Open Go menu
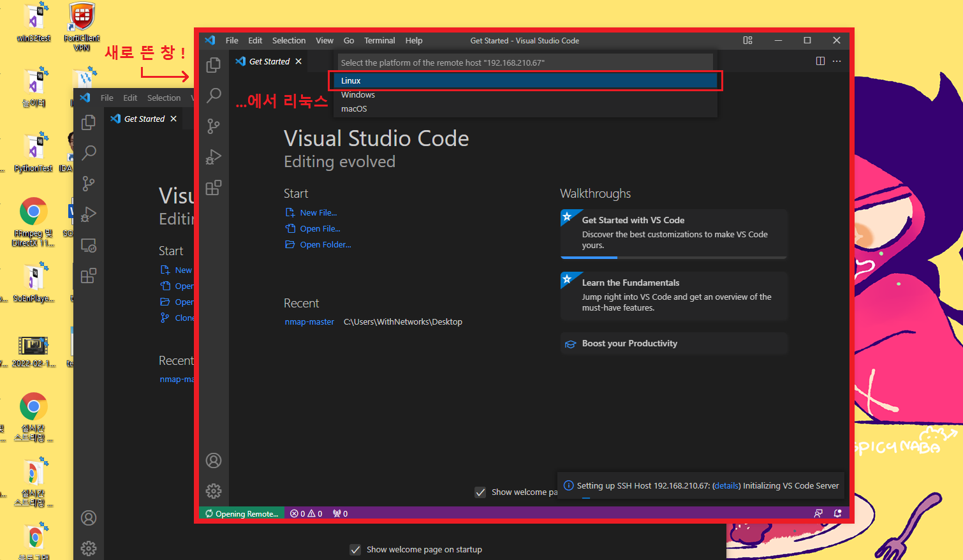This screenshot has height=560, width=963. (x=349, y=40)
